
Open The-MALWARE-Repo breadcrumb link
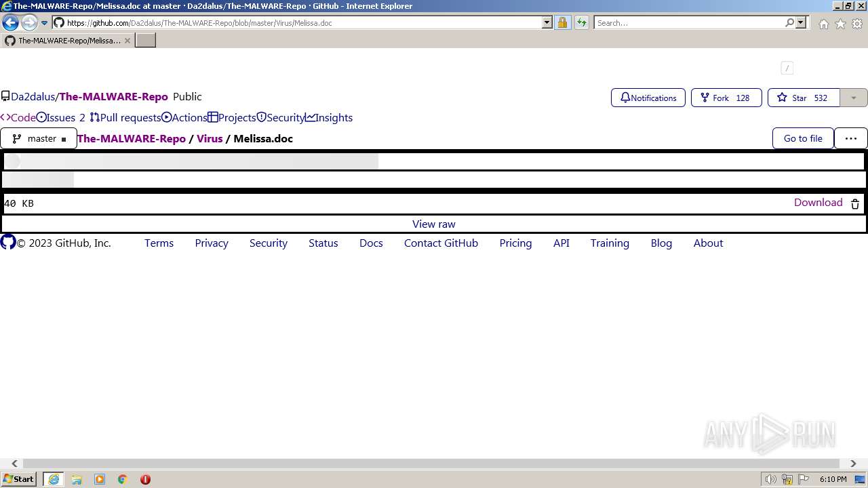point(132,138)
